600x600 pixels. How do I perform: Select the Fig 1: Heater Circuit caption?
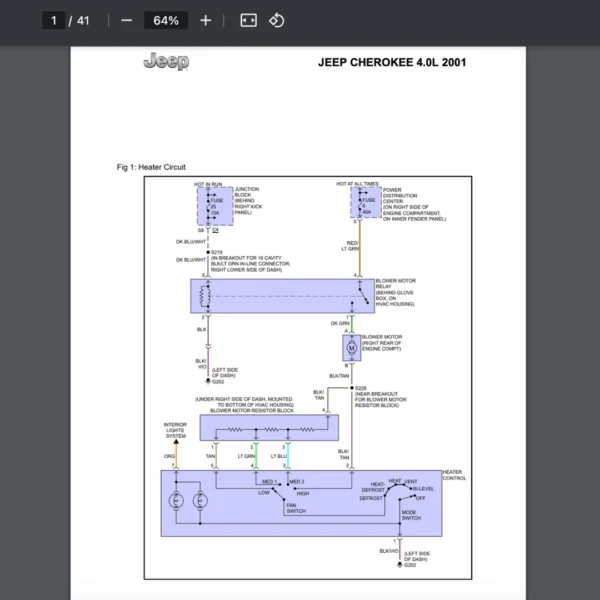[x=151, y=167]
